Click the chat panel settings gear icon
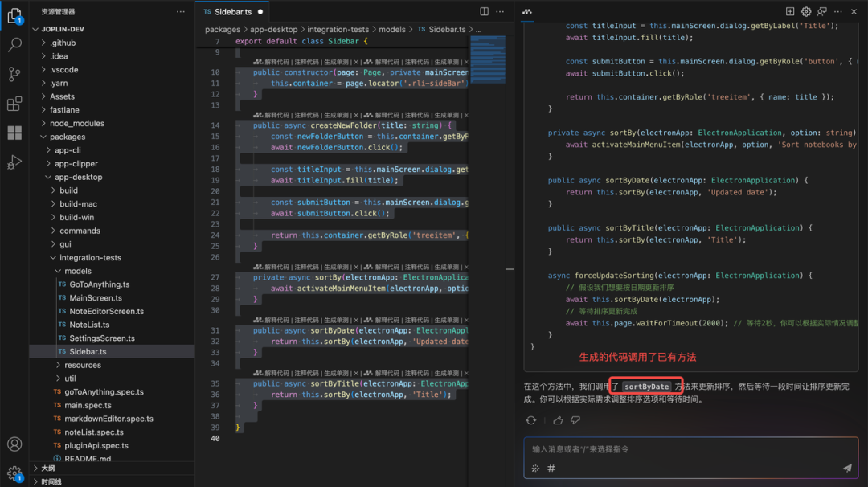This screenshot has width=868, height=487. click(806, 12)
